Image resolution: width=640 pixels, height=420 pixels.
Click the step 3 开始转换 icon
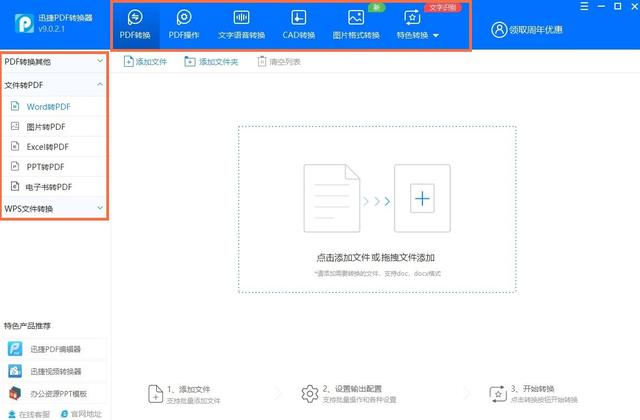coord(498,394)
